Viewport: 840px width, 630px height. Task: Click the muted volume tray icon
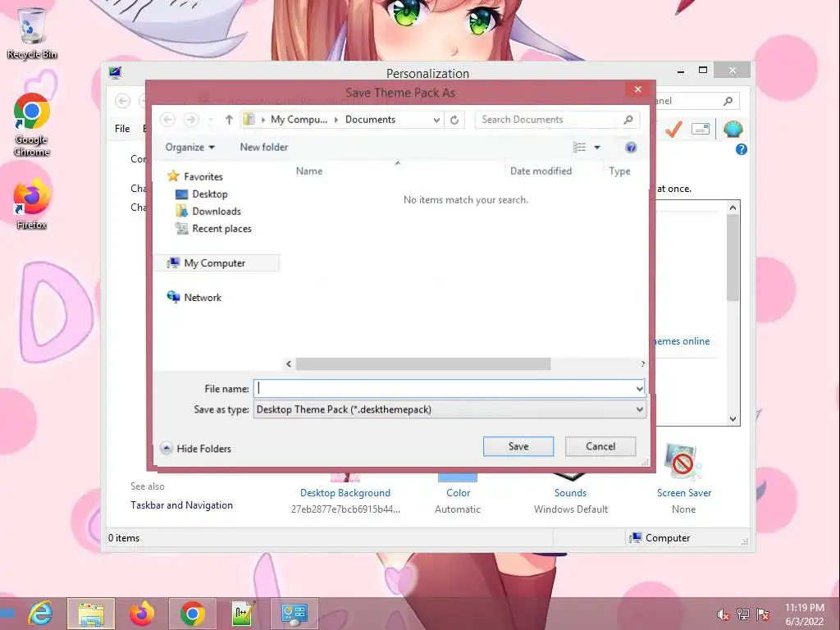coord(723,614)
